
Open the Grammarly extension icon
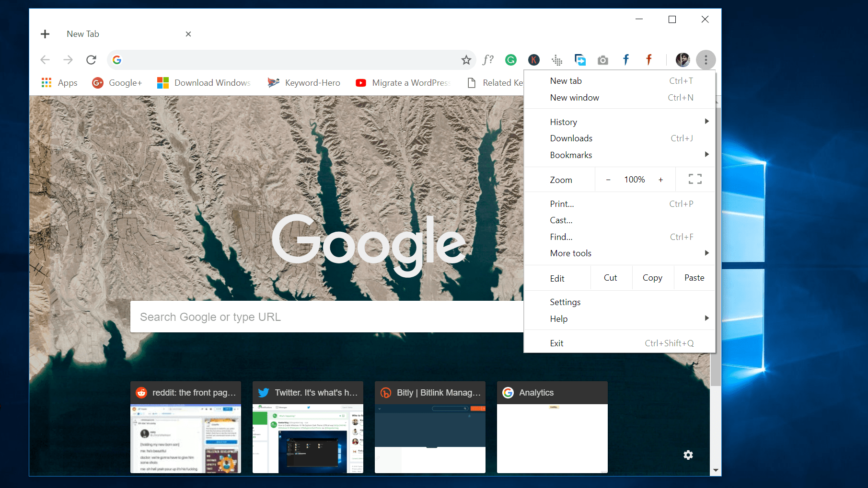[x=511, y=60]
